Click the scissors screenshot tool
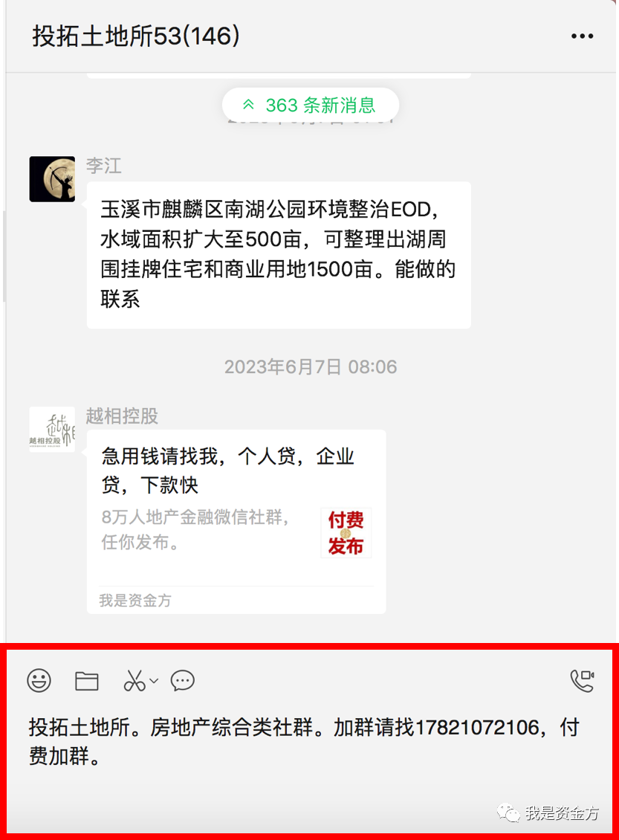The width and height of the screenshot is (619, 840). (x=134, y=681)
